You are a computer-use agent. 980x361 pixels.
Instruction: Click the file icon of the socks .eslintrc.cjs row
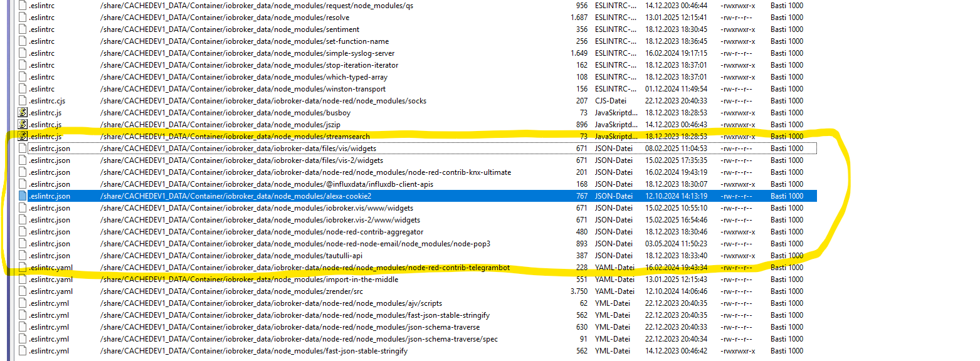23,101
